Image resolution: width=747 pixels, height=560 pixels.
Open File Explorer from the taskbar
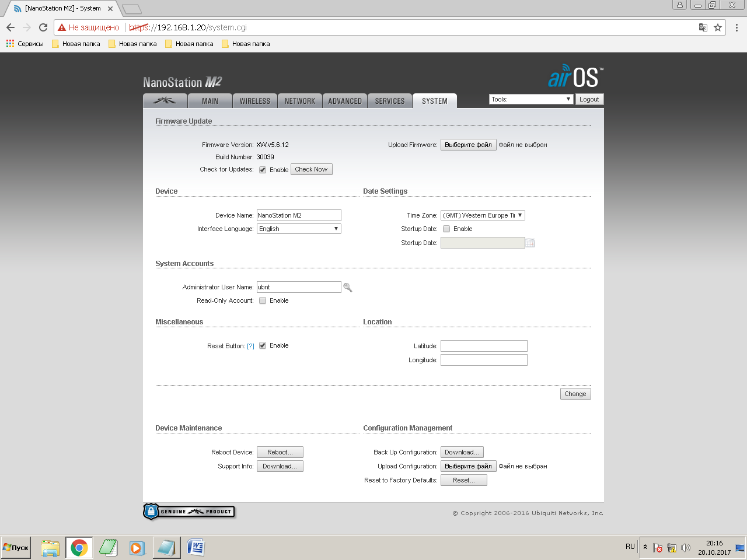(x=50, y=548)
